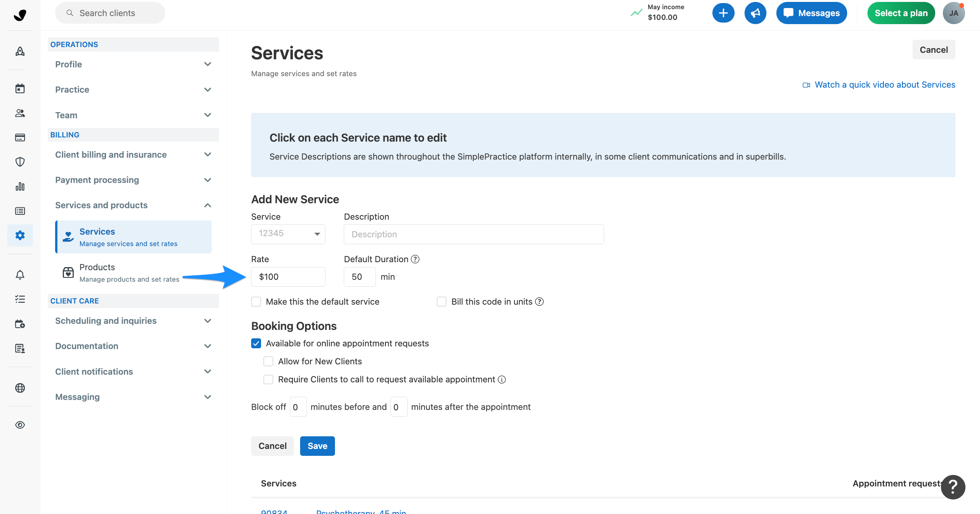
Task: Focus the Search clients field
Action: 110,13
